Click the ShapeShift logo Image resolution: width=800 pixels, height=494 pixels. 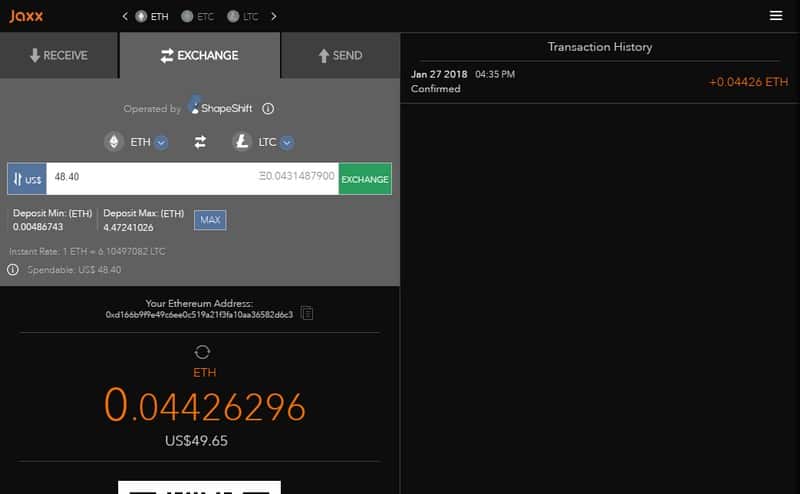pos(220,107)
